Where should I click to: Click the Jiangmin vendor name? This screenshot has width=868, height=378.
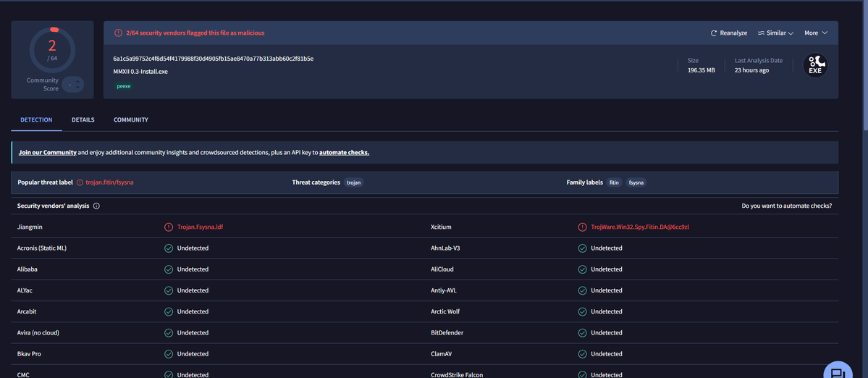[x=30, y=227]
